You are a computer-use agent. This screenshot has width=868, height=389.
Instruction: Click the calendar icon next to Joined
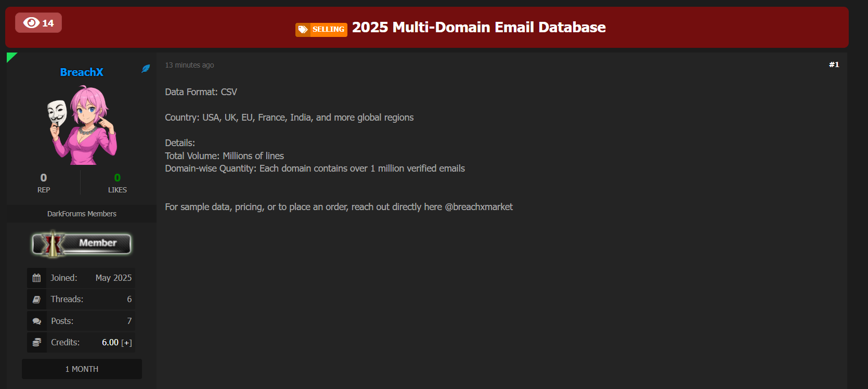pyautogui.click(x=36, y=278)
